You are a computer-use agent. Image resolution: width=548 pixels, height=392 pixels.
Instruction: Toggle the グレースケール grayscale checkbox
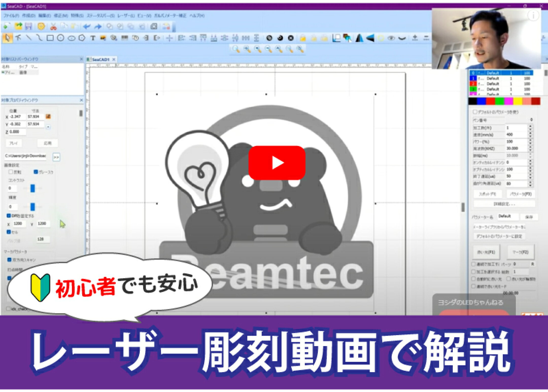point(36,172)
